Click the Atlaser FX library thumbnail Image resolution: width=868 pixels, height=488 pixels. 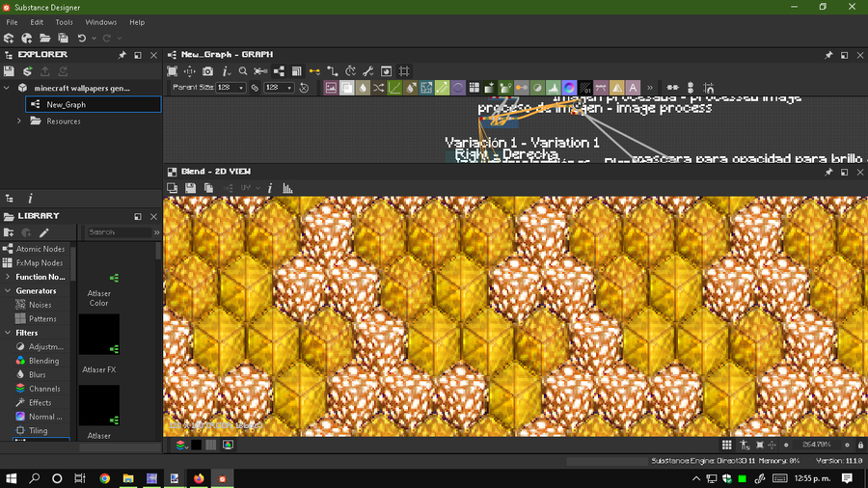(99, 335)
